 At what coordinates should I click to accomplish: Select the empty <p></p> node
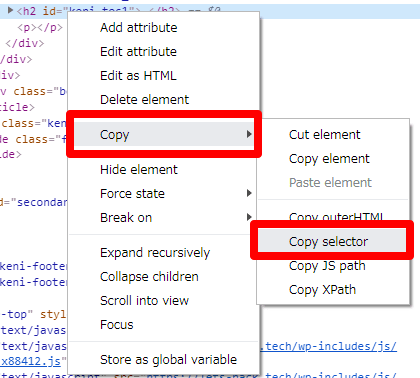tap(40, 27)
